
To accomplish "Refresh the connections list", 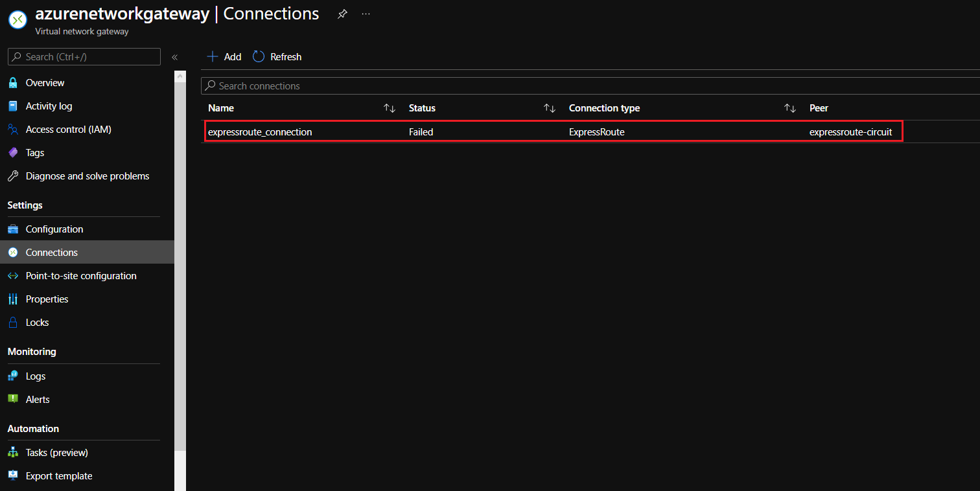I will [x=277, y=57].
